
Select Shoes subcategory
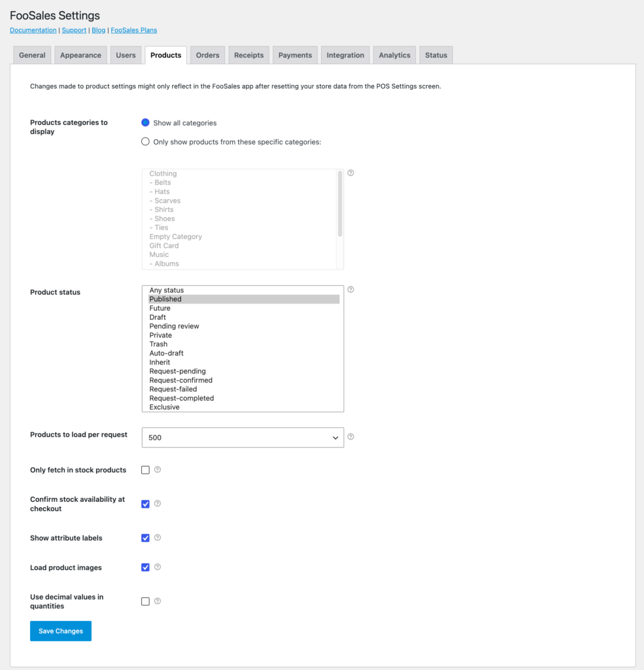(242, 219)
